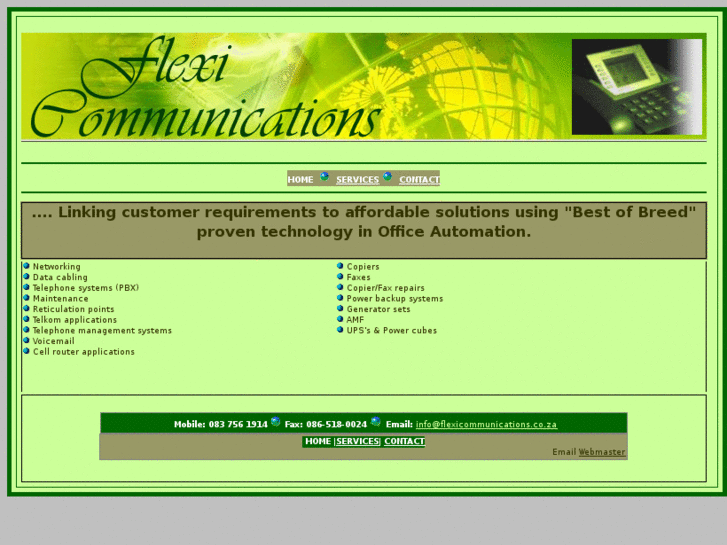Click the Mobile: 083 756 1914 text

pos(221,424)
